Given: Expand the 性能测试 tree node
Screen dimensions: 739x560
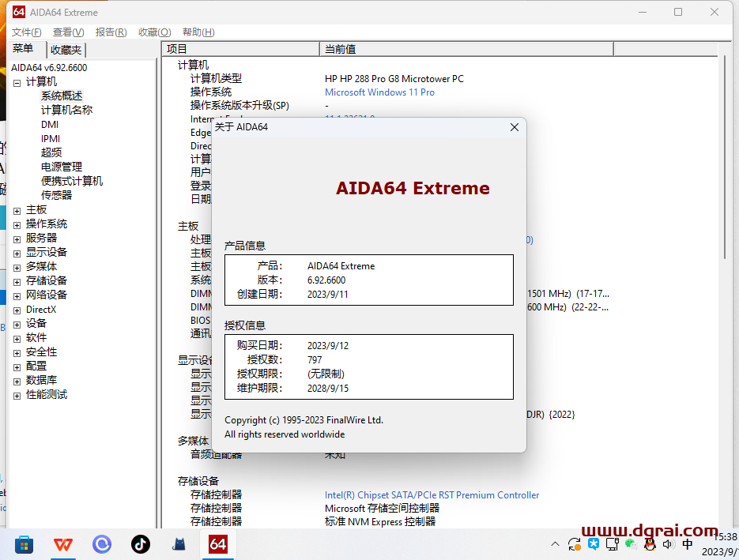Looking at the screenshot, I should [17, 396].
